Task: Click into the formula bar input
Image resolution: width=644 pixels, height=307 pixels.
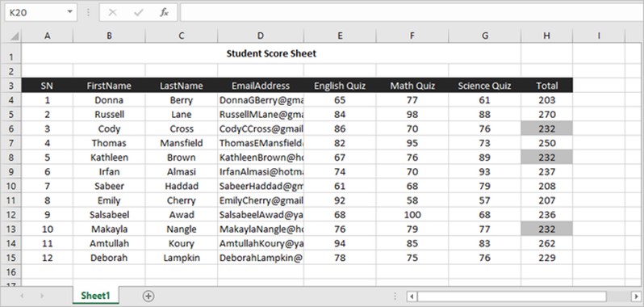Action: click(412, 13)
